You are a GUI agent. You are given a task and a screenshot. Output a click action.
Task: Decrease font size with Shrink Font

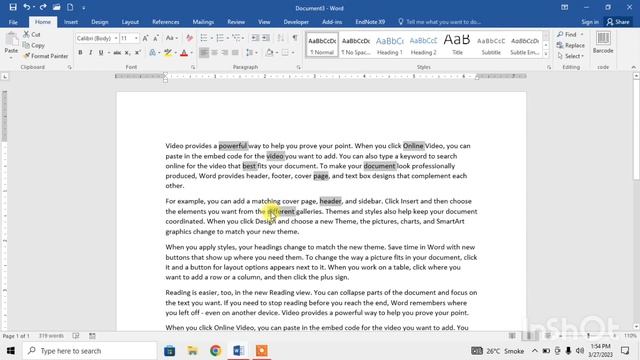click(x=156, y=38)
